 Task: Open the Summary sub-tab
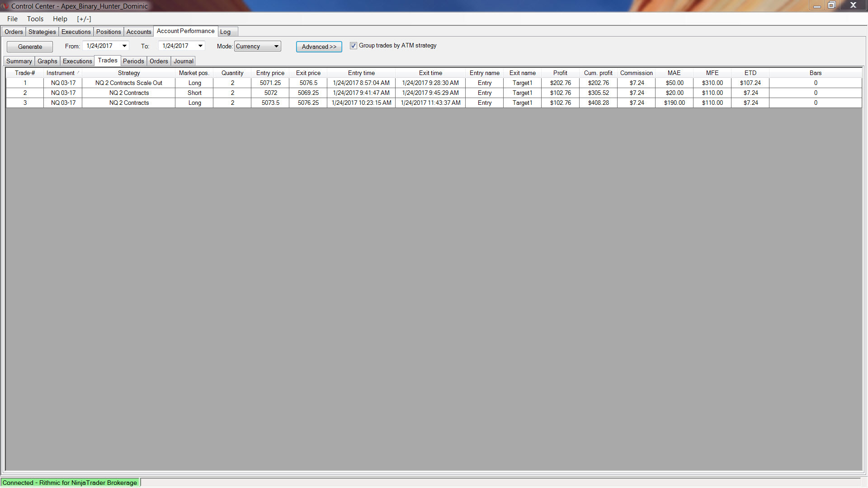[19, 61]
